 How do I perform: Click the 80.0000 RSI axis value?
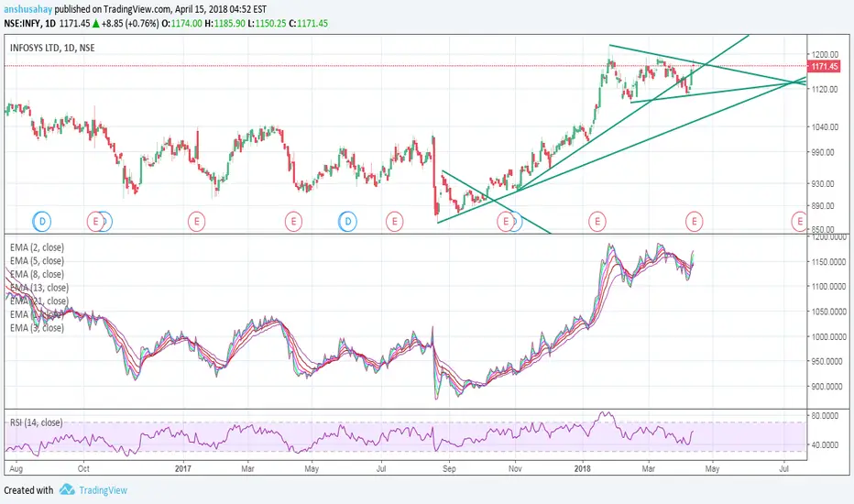point(825,416)
